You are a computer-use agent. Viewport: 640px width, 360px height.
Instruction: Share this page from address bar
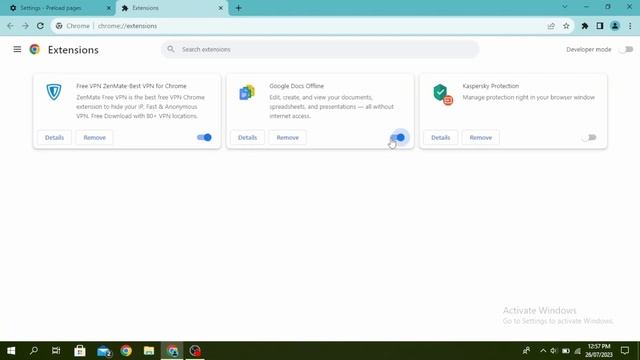[551, 26]
